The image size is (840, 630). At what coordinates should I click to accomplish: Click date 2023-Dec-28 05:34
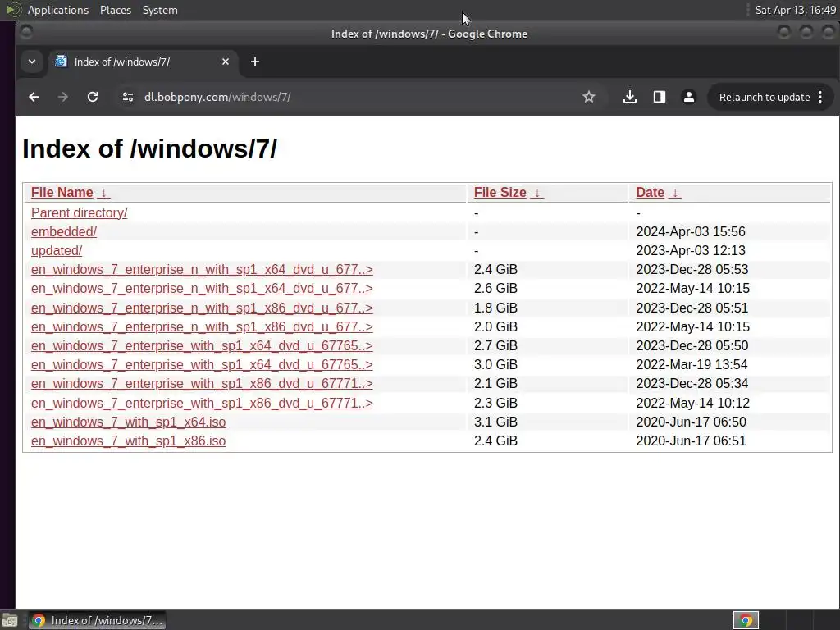click(692, 384)
